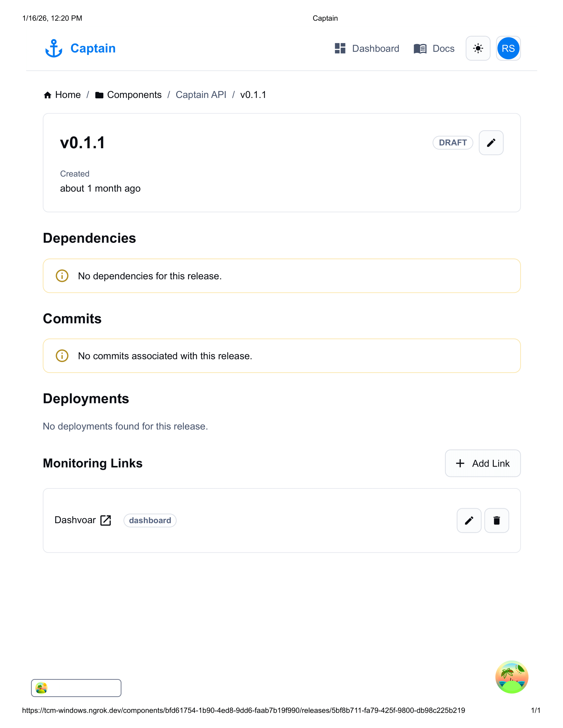Toggle the light/dark theme sun button
This screenshot has width=563, height=728.
478,48
